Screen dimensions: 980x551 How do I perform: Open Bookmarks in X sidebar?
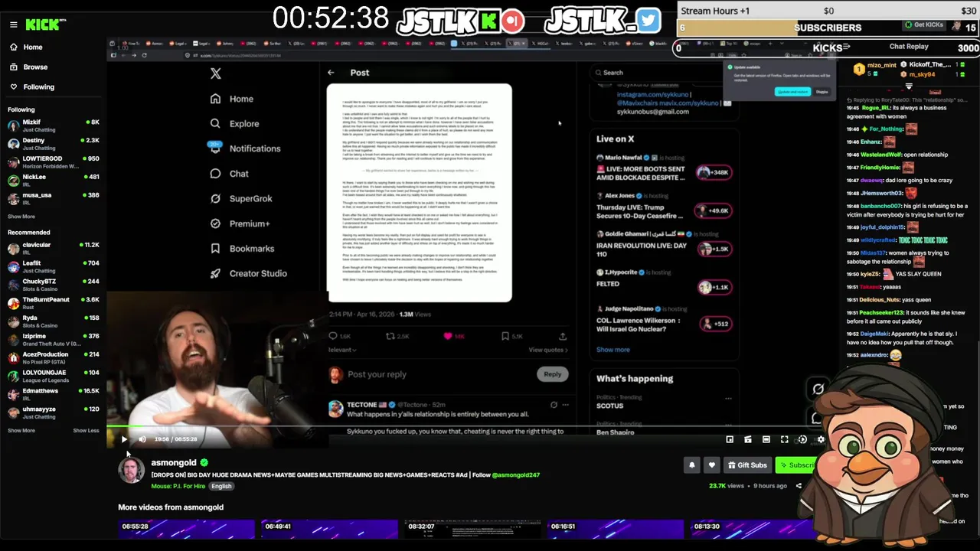(242, 249)
